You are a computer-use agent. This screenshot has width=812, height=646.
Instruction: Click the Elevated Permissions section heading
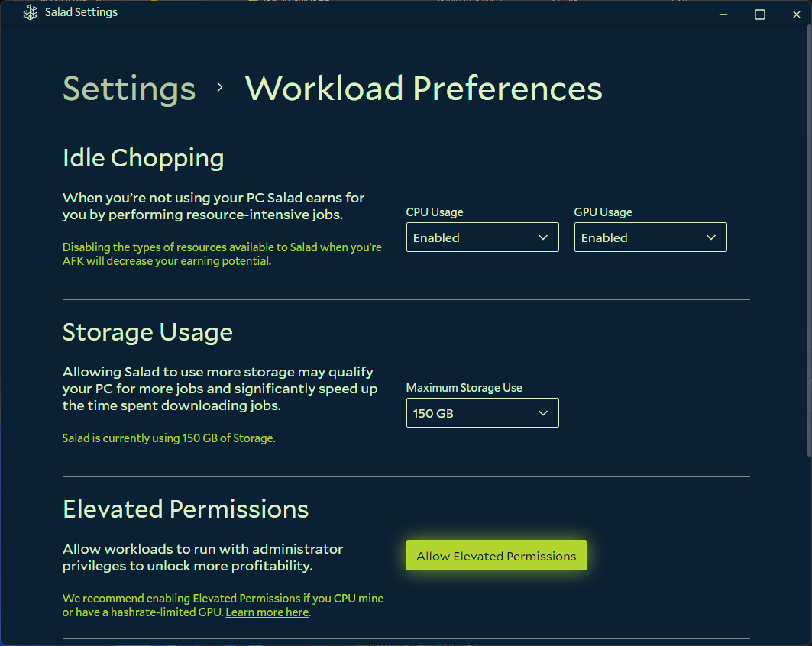(x=186, y=509)
